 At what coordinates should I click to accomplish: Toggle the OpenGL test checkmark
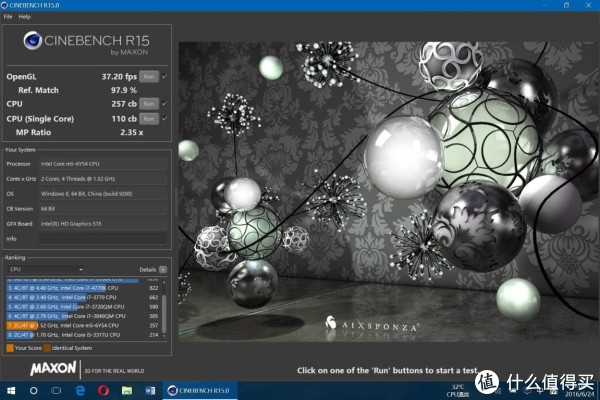(x=165, y=77)
